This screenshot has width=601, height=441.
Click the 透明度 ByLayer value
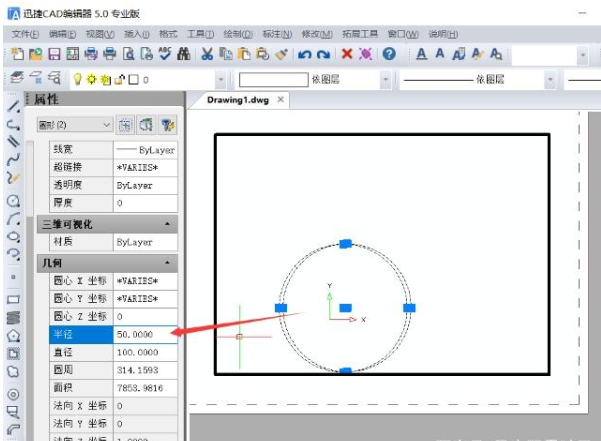[x=145, y=185]
